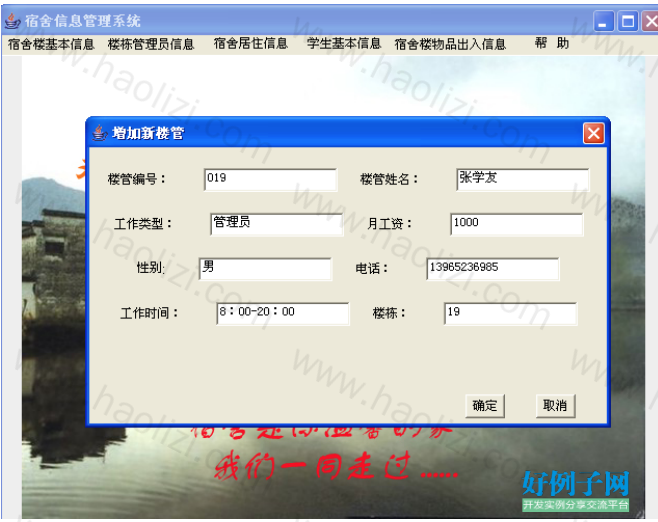The image size is (658, 522).
Task: Click the 工作类型 field containing 管理员
Action: pos(277,224)
